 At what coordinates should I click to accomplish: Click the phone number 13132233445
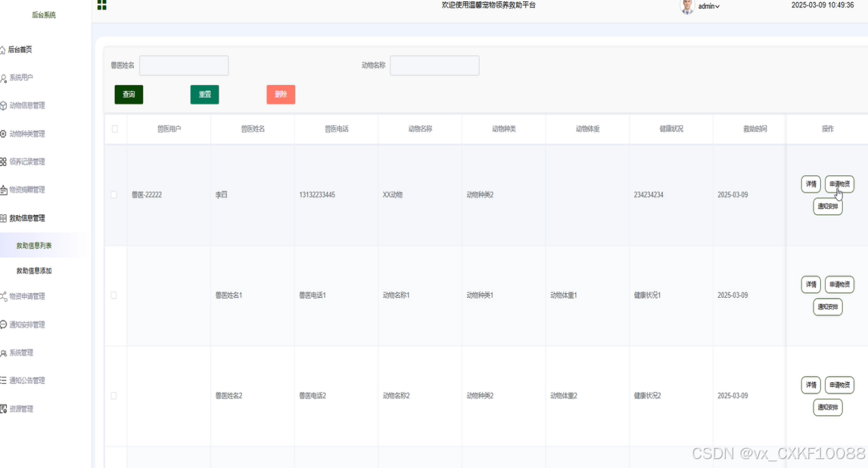pos(317,195)
